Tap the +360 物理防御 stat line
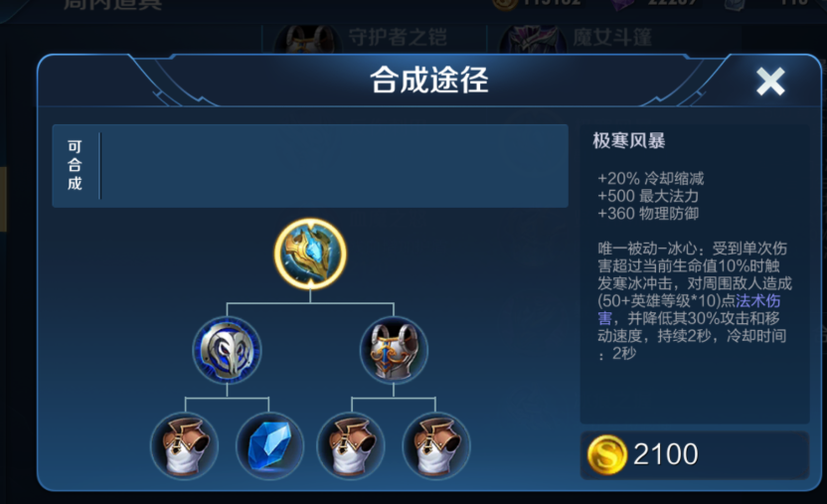Screen dimensions: 827x504 point(648,214)
